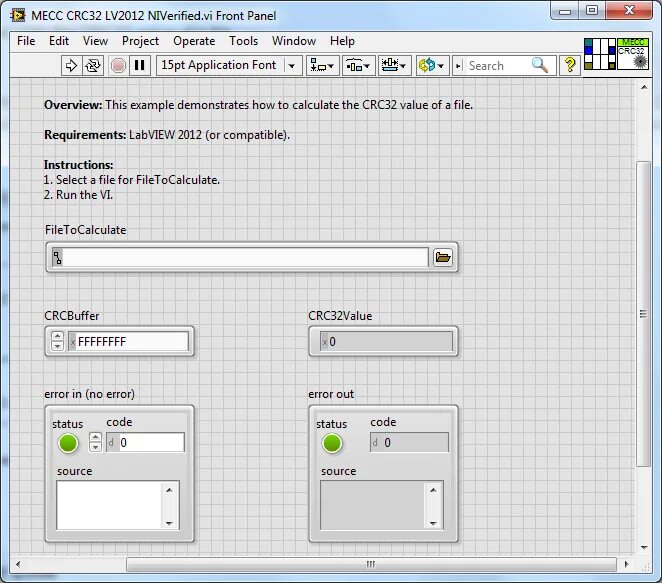Click the error out code field

click(409, 442)
